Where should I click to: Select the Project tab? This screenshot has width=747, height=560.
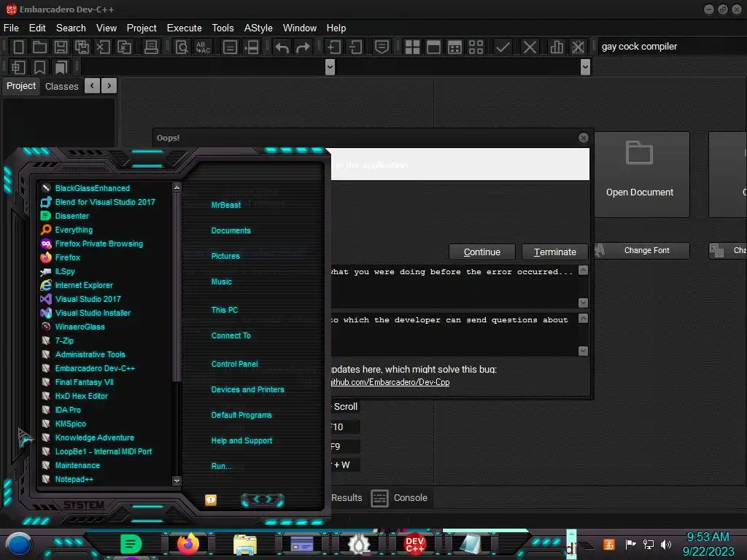pos(21,86)
